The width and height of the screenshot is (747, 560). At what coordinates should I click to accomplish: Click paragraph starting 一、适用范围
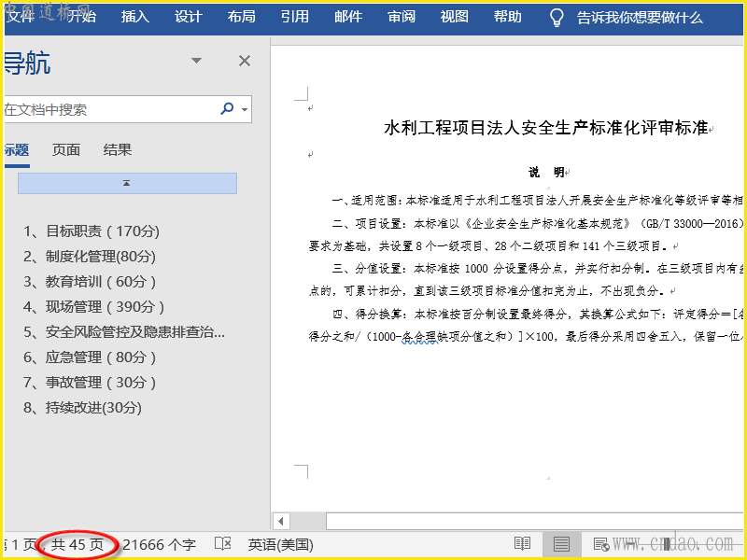(x=538, y=201)
